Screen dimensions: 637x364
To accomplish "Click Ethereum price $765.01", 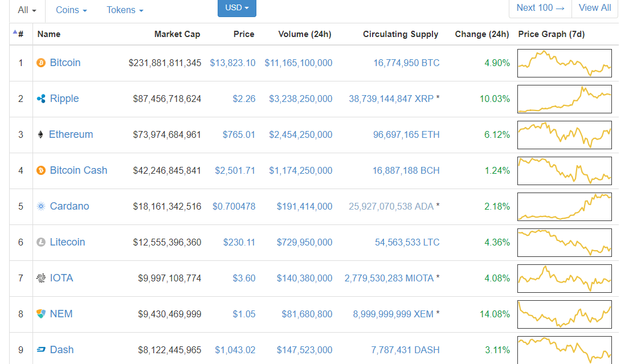I will click(x=239, y=134).
